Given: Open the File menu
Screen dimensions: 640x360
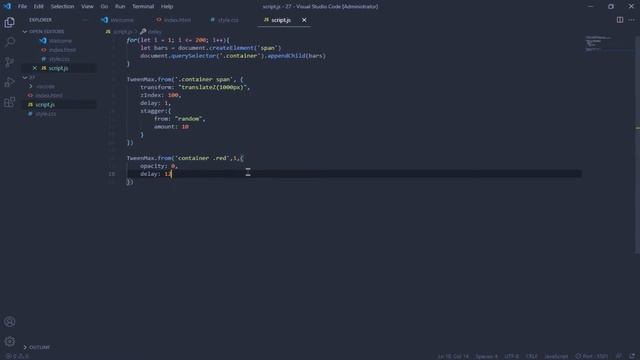Looking at the screenshot, I should (x=22, y=7).
